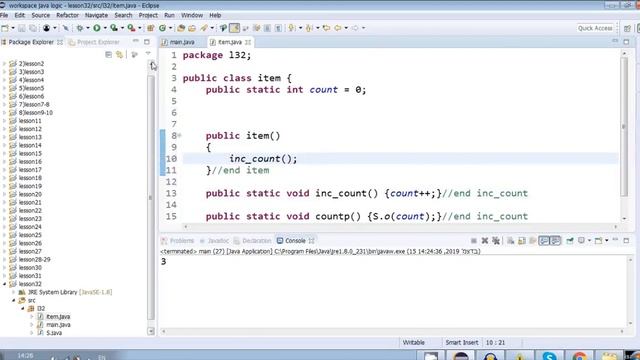Click the New file wizard icon

(5, 28)
